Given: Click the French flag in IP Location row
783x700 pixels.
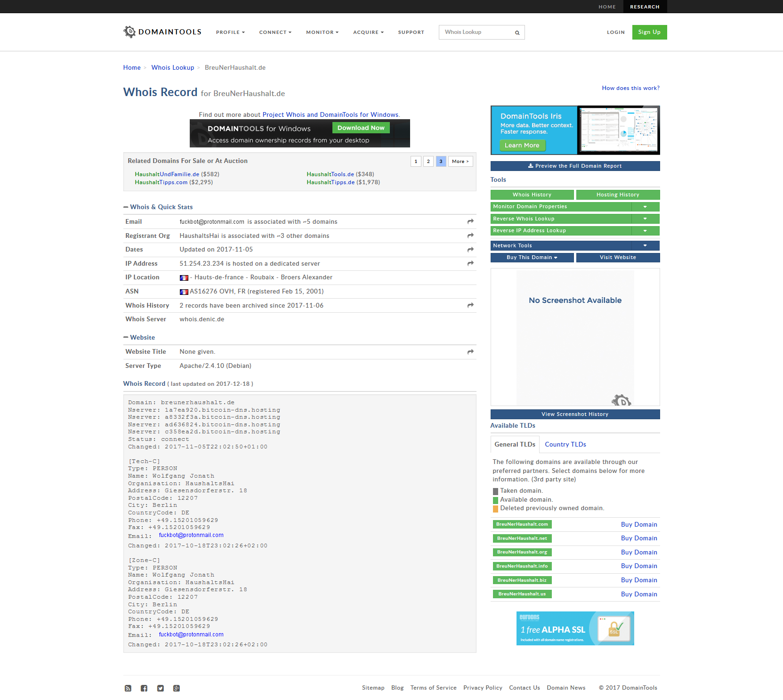Looking at the screenshot, I should pyautogui.click(x=184, y=278).
